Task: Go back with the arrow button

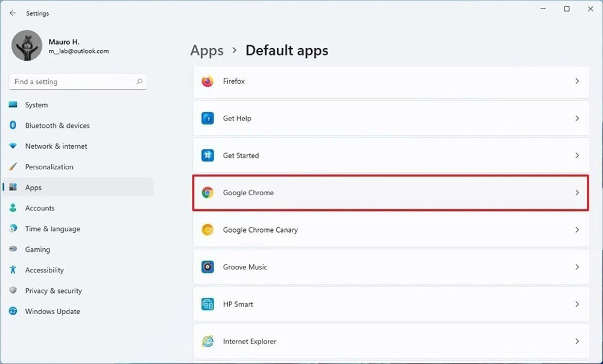Action: [x=13, y=13]
